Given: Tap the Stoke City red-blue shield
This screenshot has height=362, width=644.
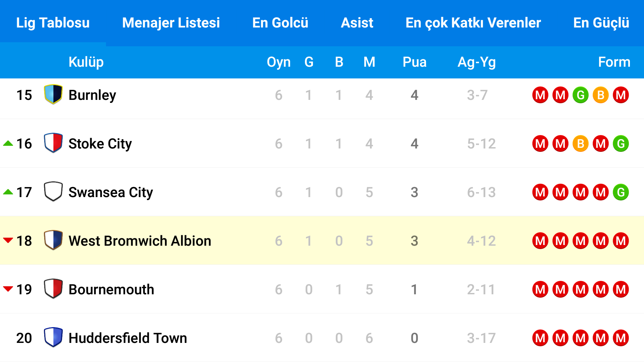Looking at the screenshot, I should tap(53, 143).
